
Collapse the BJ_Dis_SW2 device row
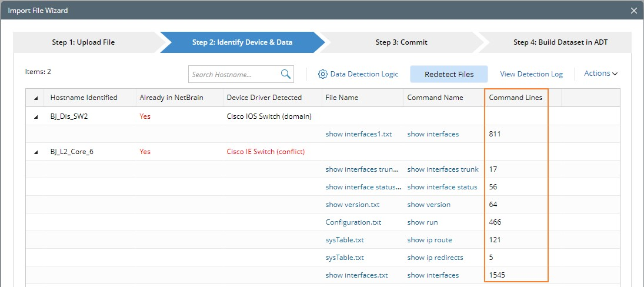tap(36, 116)
